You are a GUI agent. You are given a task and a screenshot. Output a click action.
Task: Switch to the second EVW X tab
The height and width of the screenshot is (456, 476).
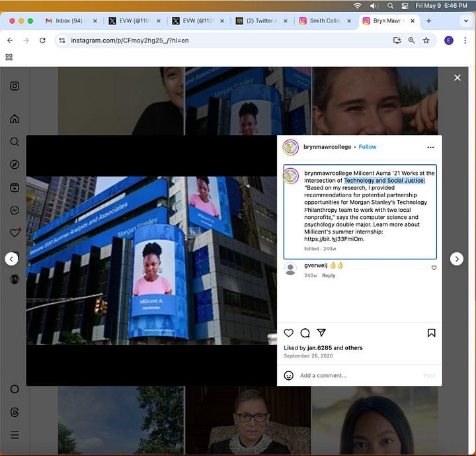click(x=197, y=21)
